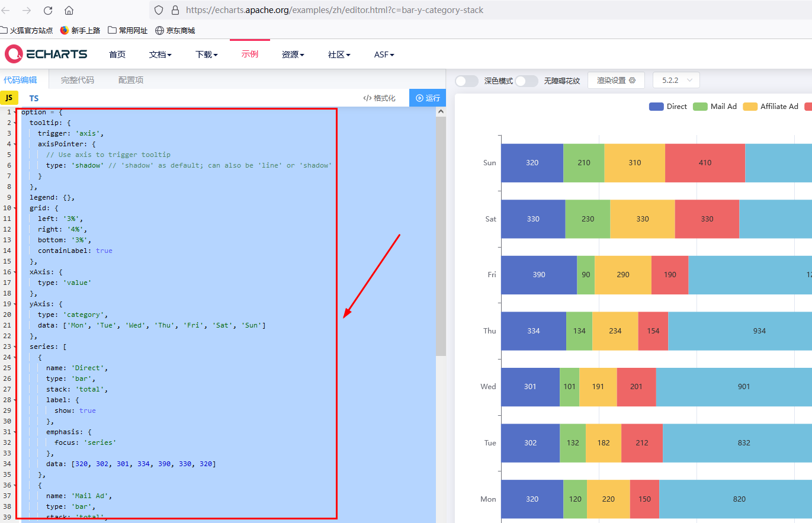The image size is (812, 523).
Task: Switch to the 配置项 tab
Action: (130, 79)
